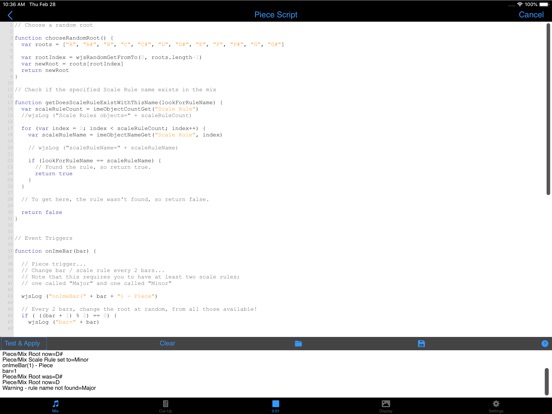
Task: Clear the script log output
Action: point(167,343)
